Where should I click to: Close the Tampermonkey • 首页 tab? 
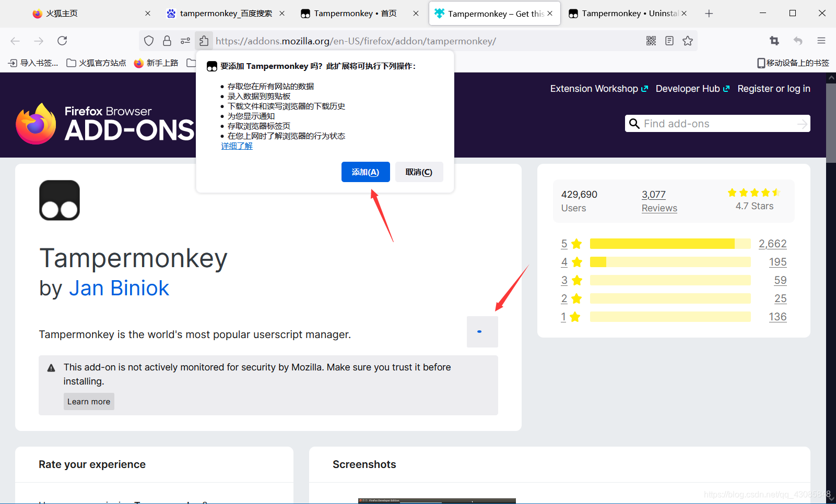coord(416,14)
